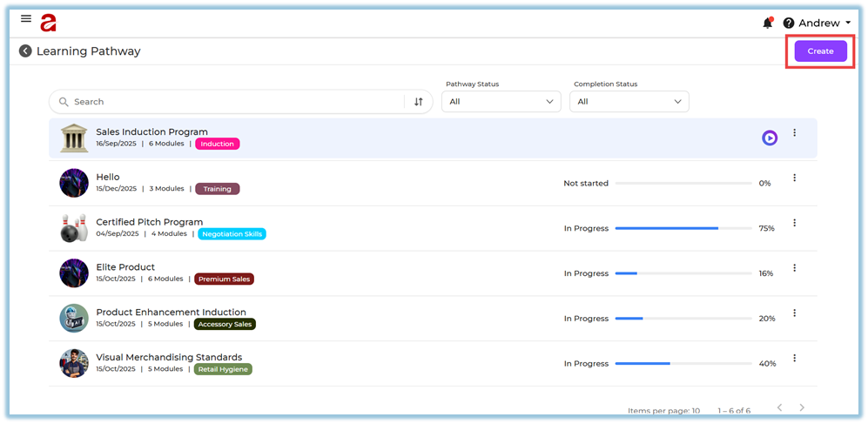Open three-dot menu for Visual Merchandising Standards
The height and width of the screenshot is (424, 868).
[794, 358]
